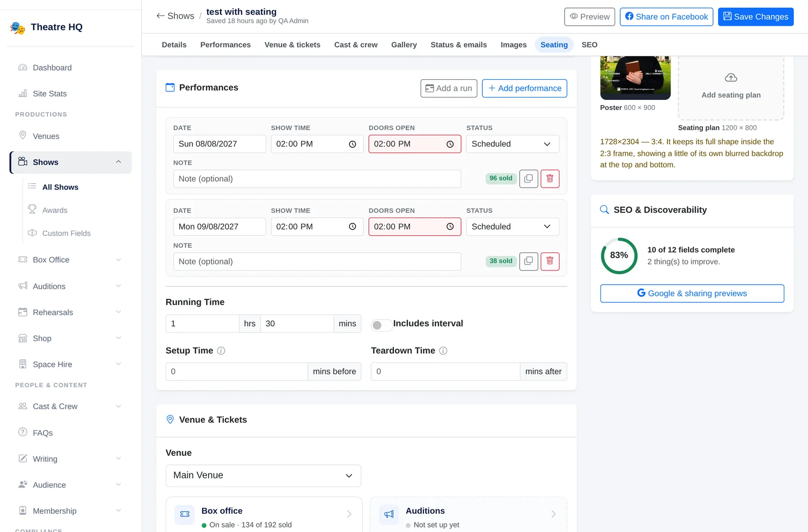This screenshot has height=532, width=808.
Task: Open Status dropdown for Sun 08/08/2027
Action: tap(513, 144)
